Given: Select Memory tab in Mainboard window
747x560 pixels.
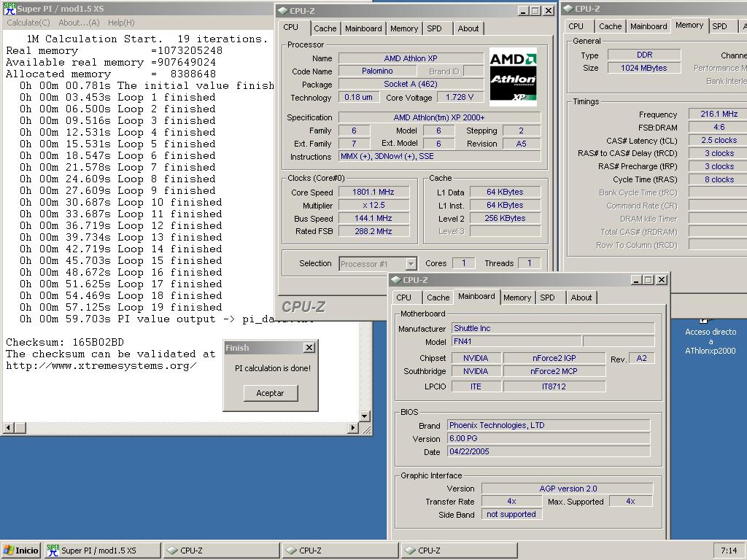Looking at the screenshot, I should click(517, 297).
